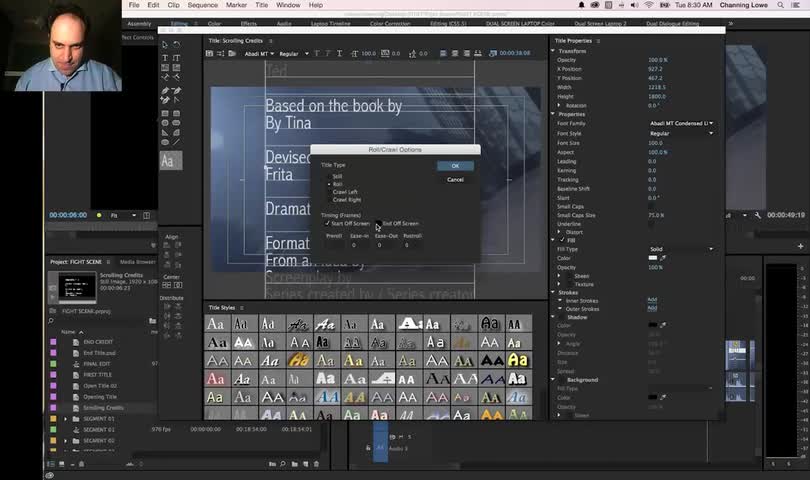Align text left in Titler toolbar
Image resolution: width=810 pixels, height=480 pixels.
443,53
